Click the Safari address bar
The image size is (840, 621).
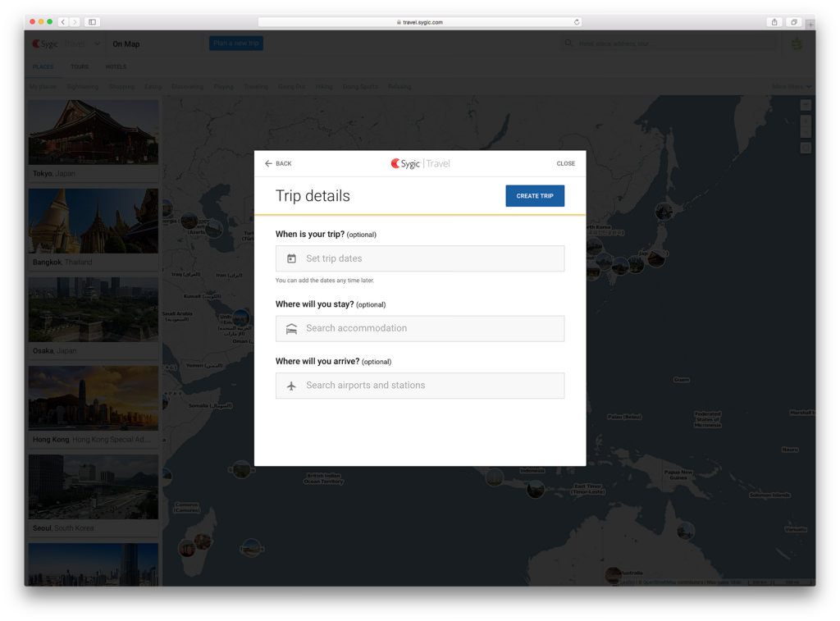(420, 22)
